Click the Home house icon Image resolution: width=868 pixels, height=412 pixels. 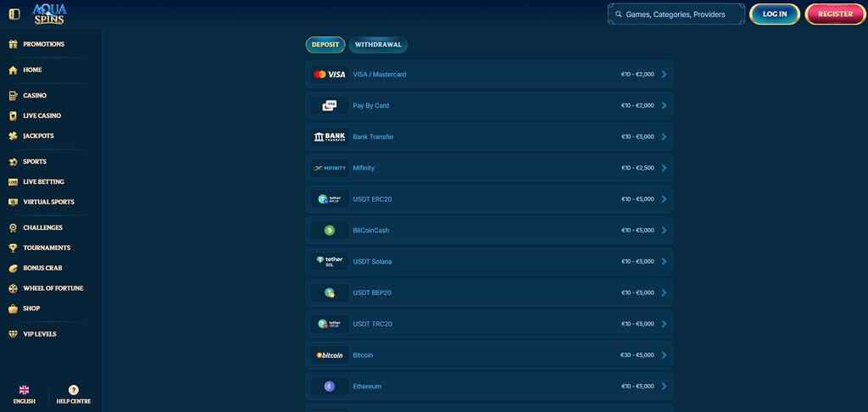[x=14, y=70]
